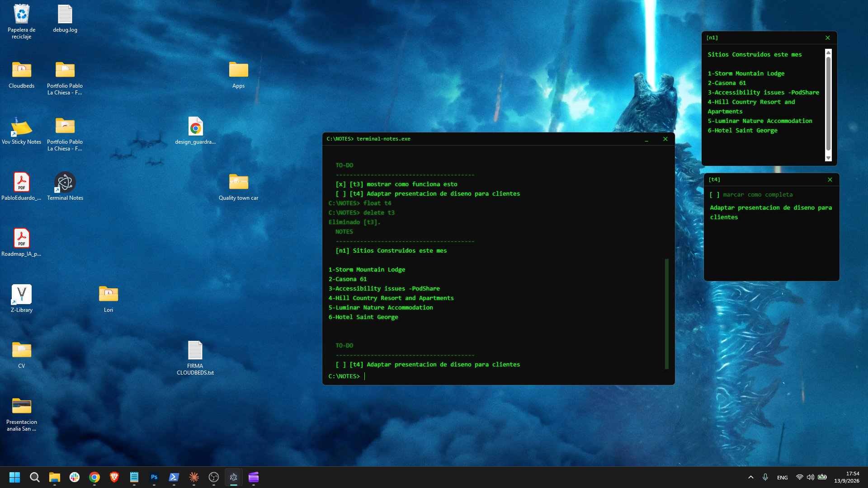Open the Notepad taskbar icon
This screenshot has width=868, height=488.
[134, 477]
